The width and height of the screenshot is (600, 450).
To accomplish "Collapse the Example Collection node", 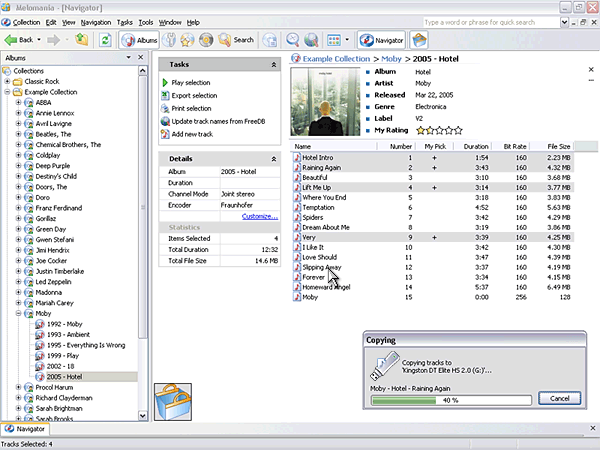I will [7, 92].
